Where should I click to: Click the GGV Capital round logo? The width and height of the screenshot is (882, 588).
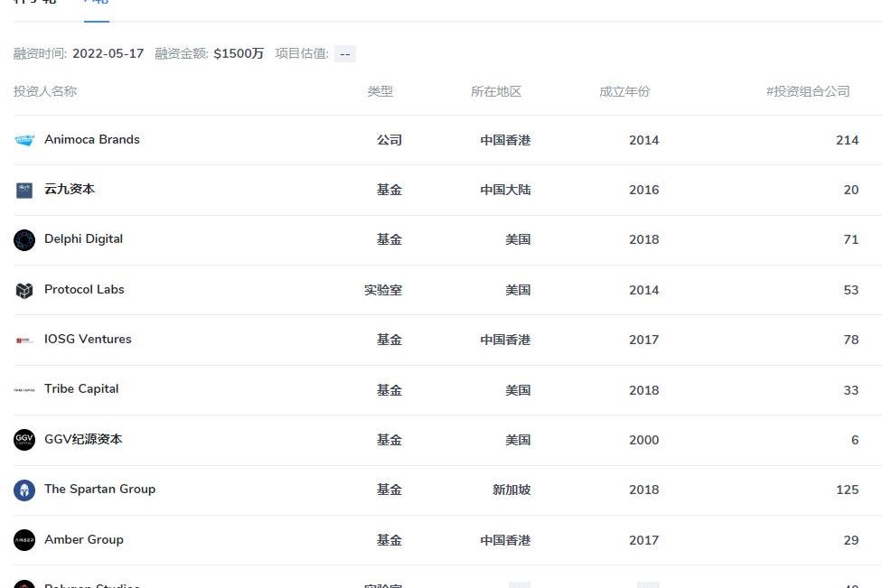point(24,440)
